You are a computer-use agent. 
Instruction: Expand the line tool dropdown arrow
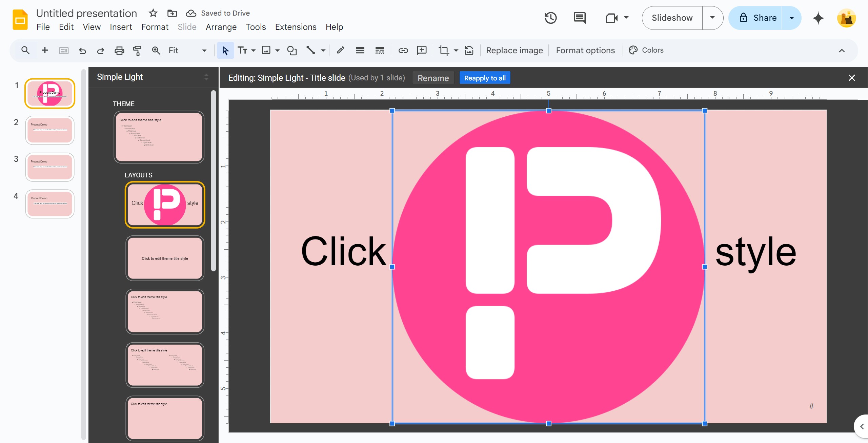[323, 51]
